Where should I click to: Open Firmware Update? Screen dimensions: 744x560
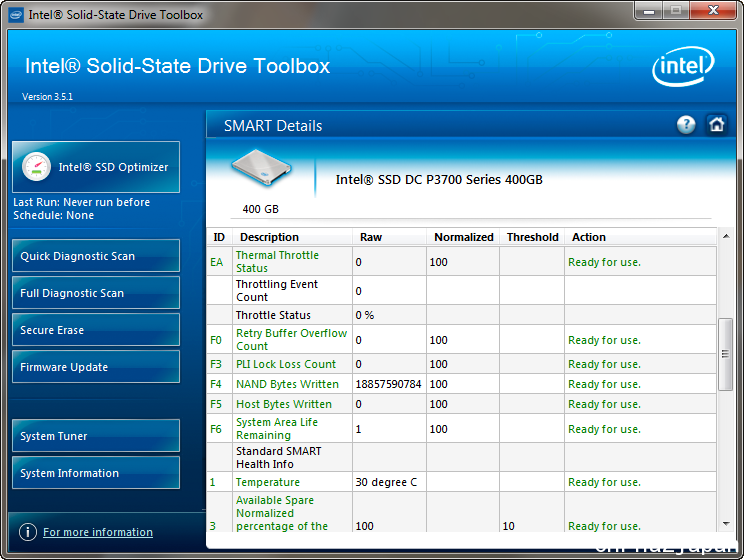(96, 367)
